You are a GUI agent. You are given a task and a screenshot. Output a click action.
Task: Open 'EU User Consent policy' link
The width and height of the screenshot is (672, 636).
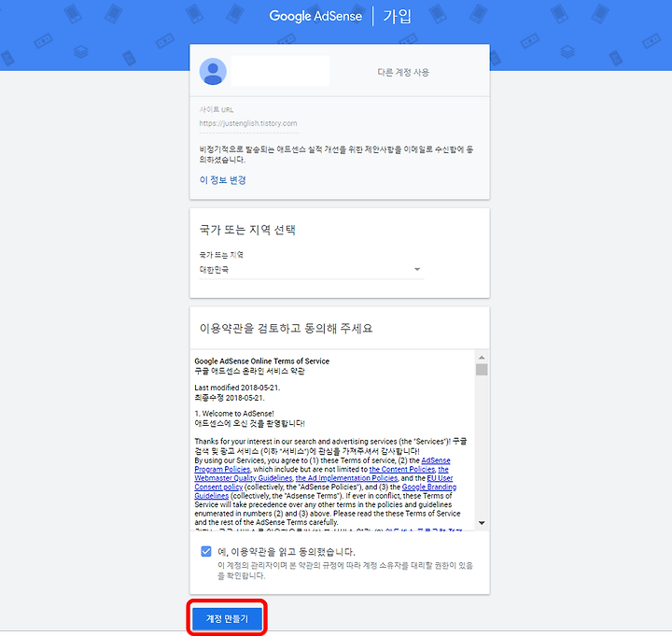(440, 478)
